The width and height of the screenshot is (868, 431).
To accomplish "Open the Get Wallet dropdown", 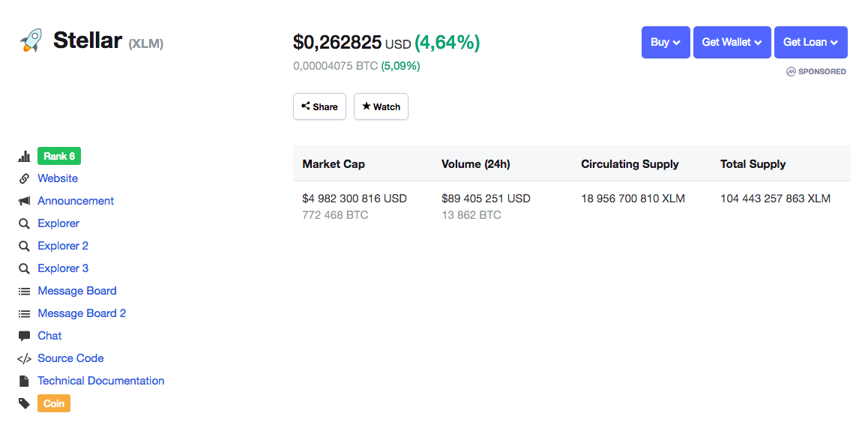I will pyautogui.click(x=732, y=42).
